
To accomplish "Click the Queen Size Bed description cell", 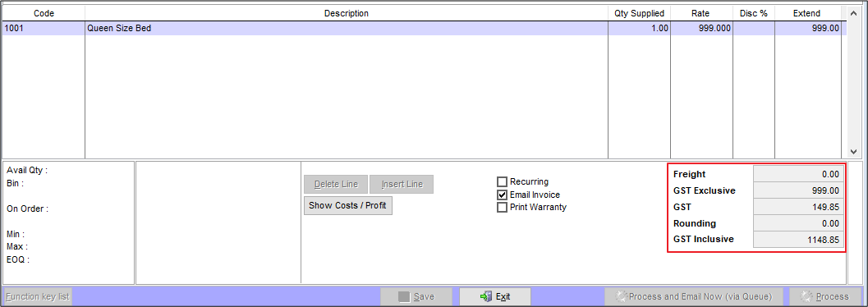I will (x=347, y=28).
